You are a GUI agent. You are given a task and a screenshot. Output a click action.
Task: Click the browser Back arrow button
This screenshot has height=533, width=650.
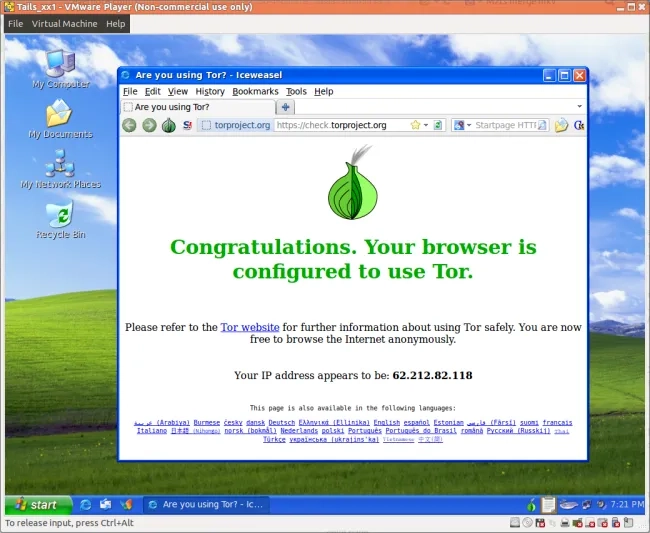click(129, 125)
